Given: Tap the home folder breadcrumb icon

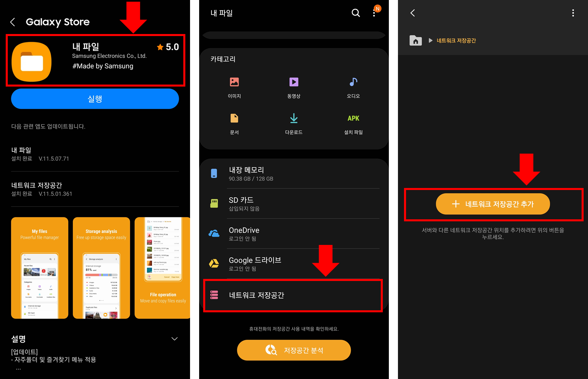Looking at the screenshot, I should click(415, 40).
